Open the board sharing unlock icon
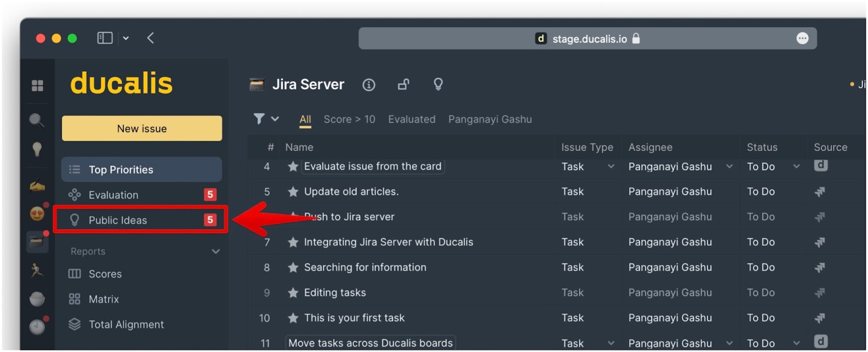The image size is (868, 352). tap(404, 84)
